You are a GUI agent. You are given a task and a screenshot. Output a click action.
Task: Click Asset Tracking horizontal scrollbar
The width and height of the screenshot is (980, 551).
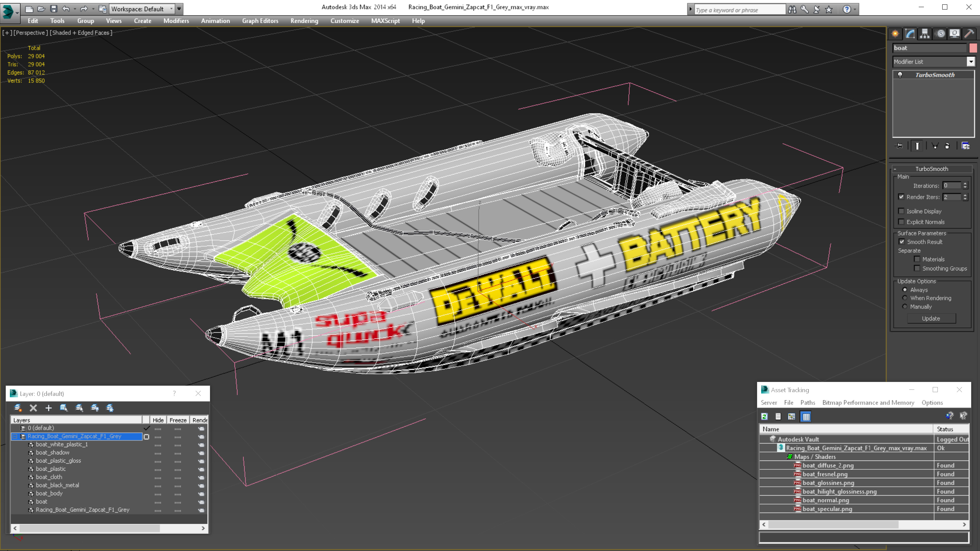click(x=833, y=524)
